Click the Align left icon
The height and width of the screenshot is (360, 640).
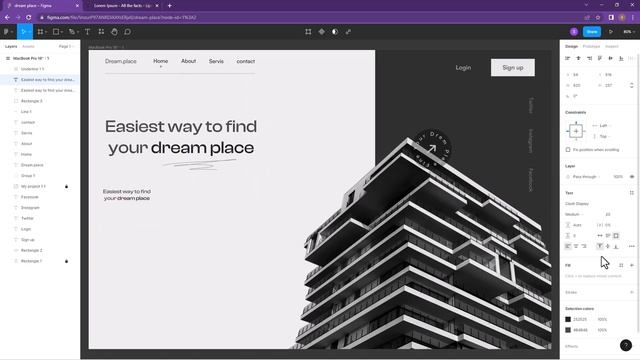point(568,58)
